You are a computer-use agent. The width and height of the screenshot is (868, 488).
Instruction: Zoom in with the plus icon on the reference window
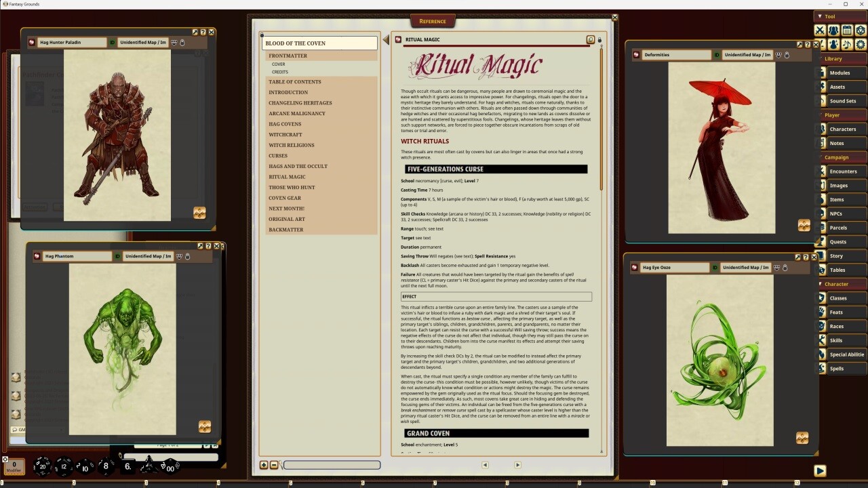point(264,465)
